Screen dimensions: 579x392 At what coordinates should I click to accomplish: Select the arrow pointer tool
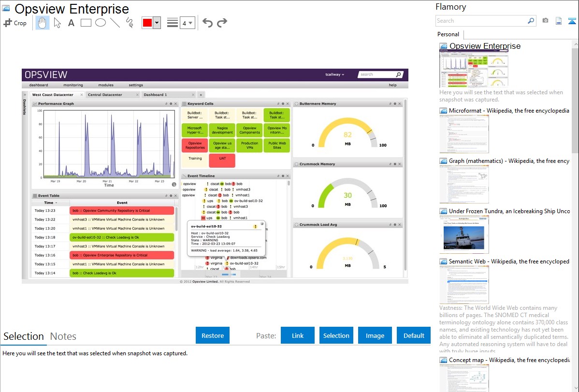(57, 23)
